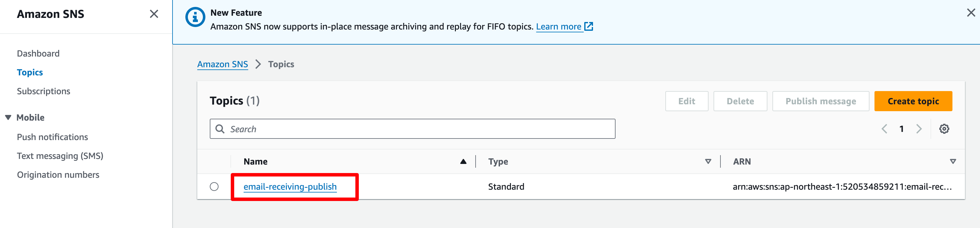This screenshot has width=980, height=228.
Task: Focus the topics Search field
Action: [412, 129]
